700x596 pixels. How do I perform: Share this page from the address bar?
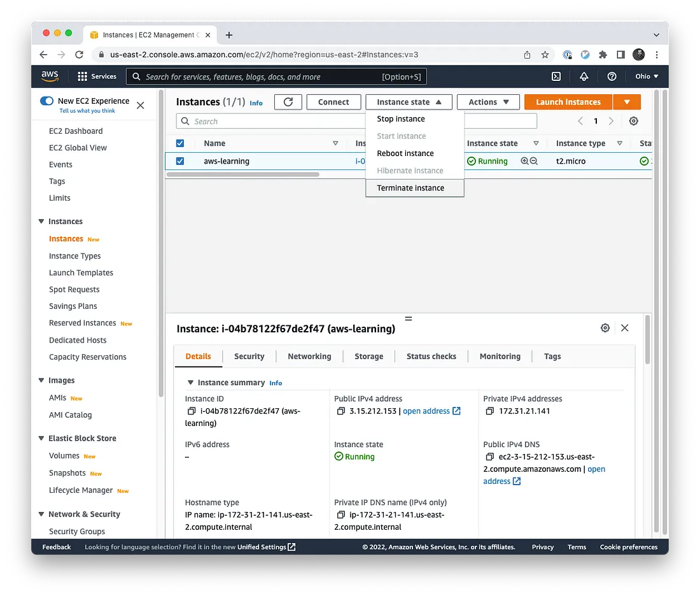(x=528, y=55)
